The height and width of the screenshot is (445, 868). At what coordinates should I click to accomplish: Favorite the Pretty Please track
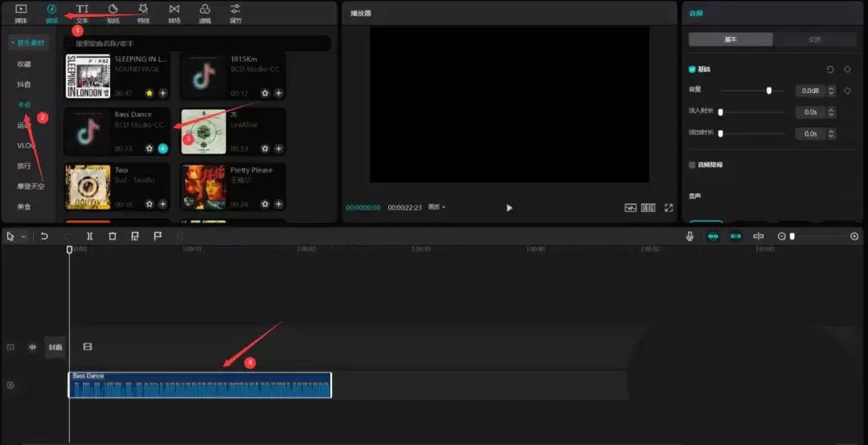265,204
